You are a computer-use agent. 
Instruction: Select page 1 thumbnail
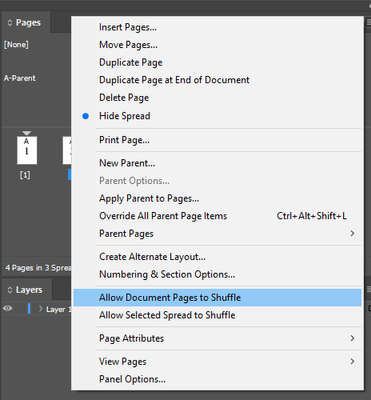pyautogui.click(x=27, y=150)
